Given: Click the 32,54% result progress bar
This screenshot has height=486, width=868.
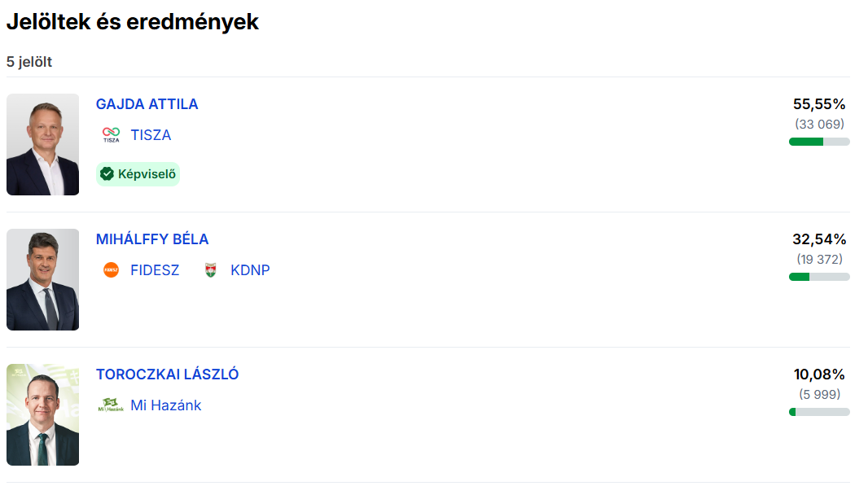Looking at the screenshot, I should pos(819,277).
